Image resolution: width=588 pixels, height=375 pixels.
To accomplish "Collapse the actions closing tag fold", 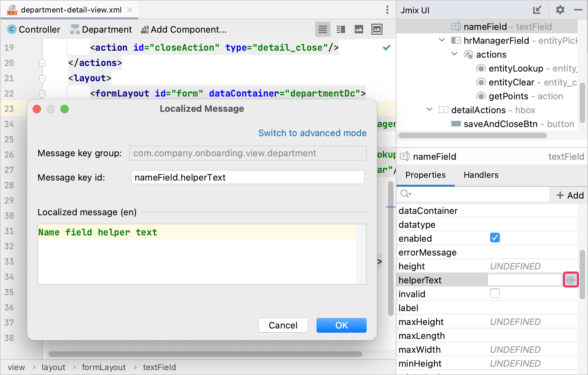I will pyautogui.click(x=42, y=63).
